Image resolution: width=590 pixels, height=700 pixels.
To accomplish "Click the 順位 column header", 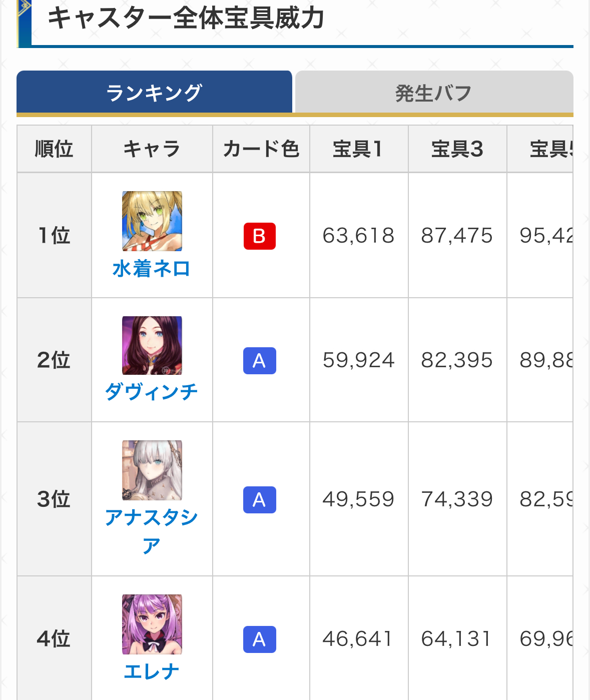I will tap(54, 149).
